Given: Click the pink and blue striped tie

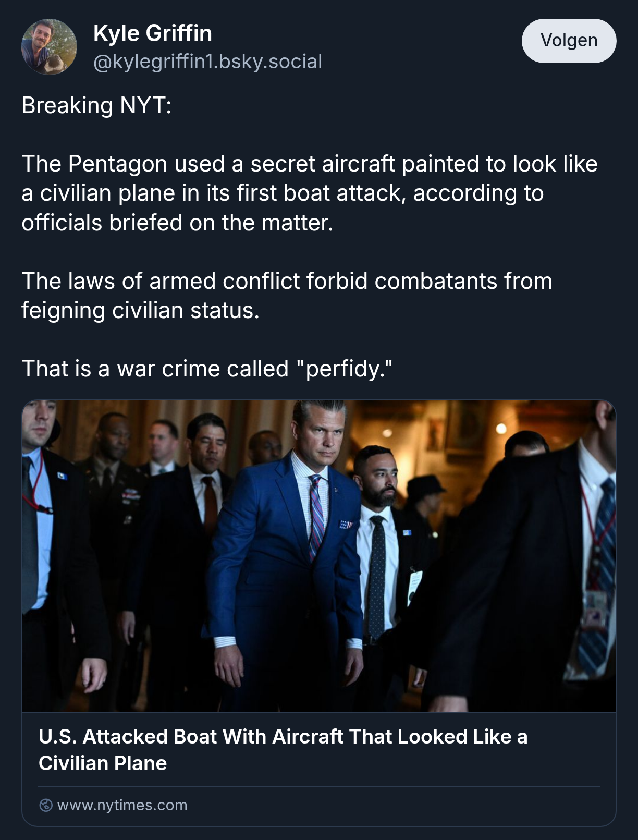Looking at the screenshot, I should (x=316, y=516).
